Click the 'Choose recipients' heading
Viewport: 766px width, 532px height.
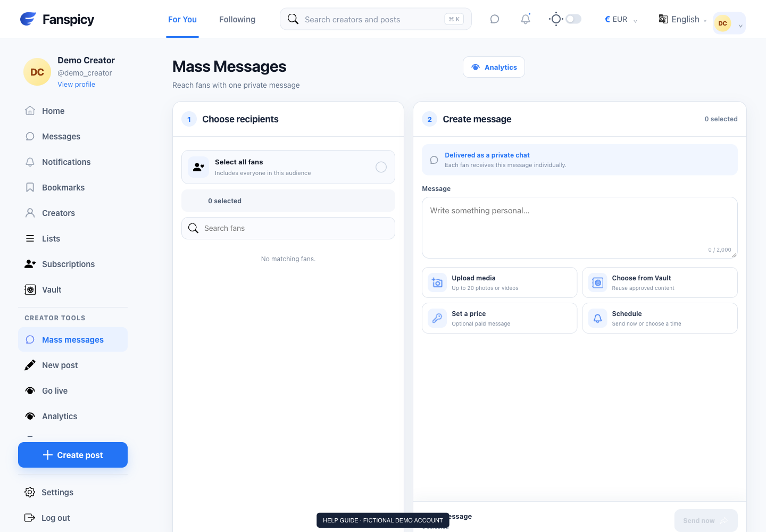point(240,119)
